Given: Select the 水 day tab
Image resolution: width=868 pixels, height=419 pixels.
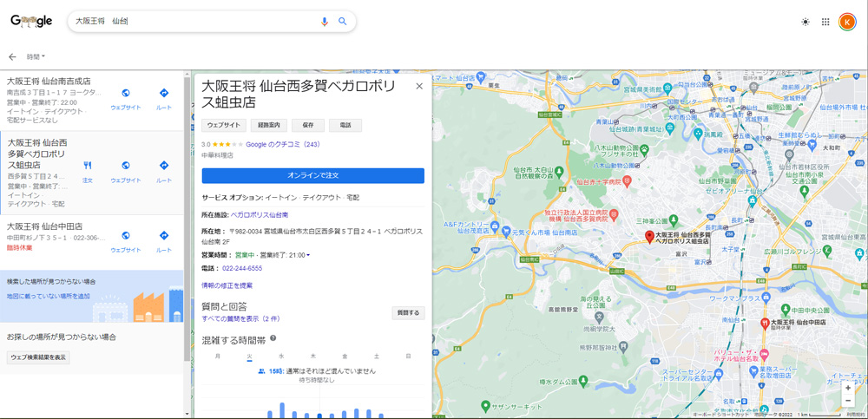Looking at the screenshot, I should (281, 357).
